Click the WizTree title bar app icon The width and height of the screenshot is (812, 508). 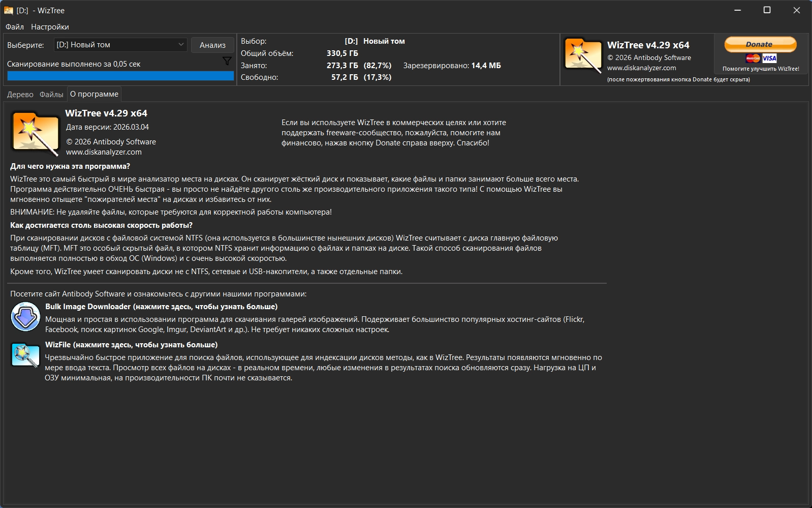pos(9,10)
